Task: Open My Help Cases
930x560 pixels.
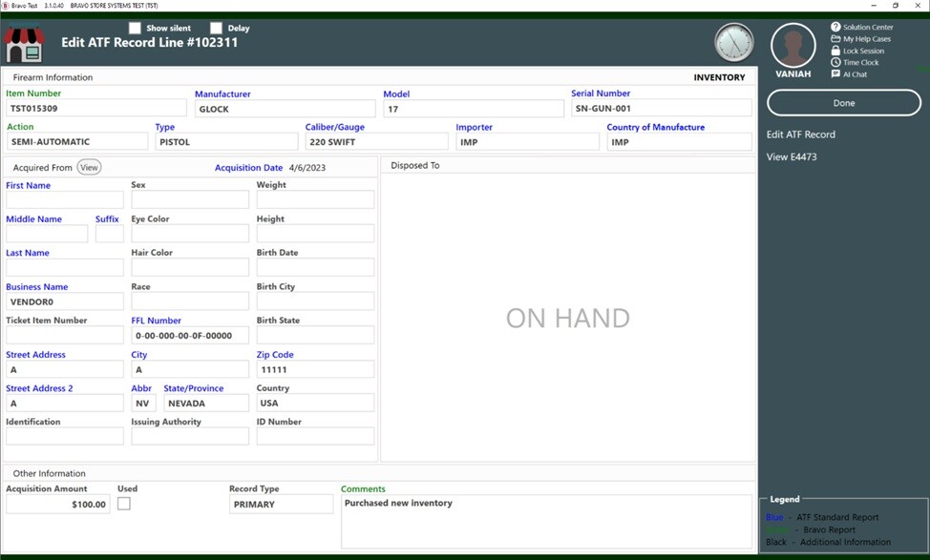Action: click(x=860, y=39)
